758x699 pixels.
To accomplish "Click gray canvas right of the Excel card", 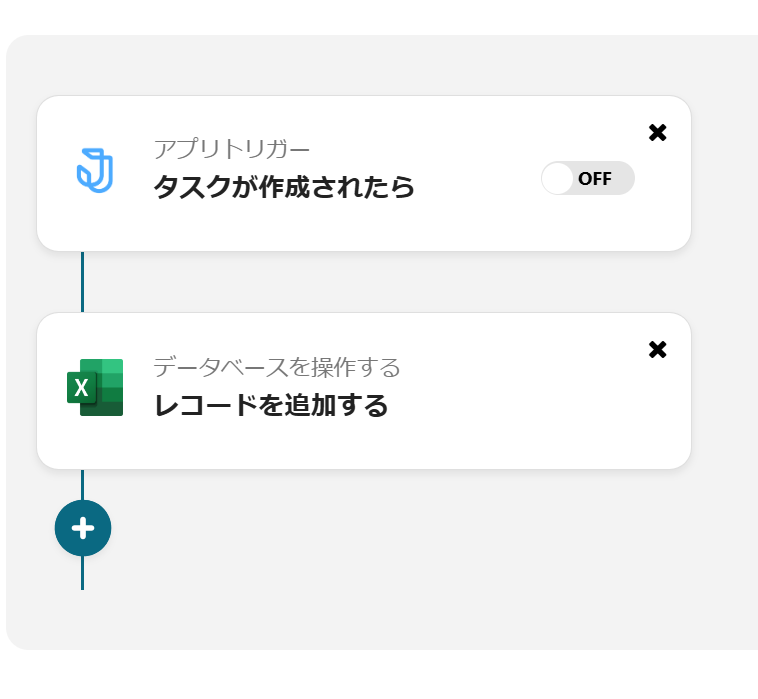I will click(724, 390).
